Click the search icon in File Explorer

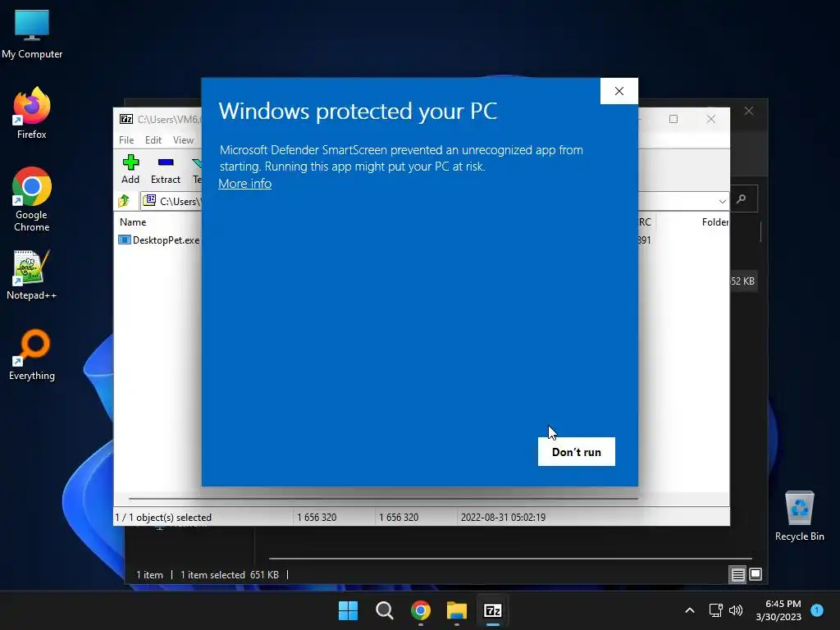[742, 199]
